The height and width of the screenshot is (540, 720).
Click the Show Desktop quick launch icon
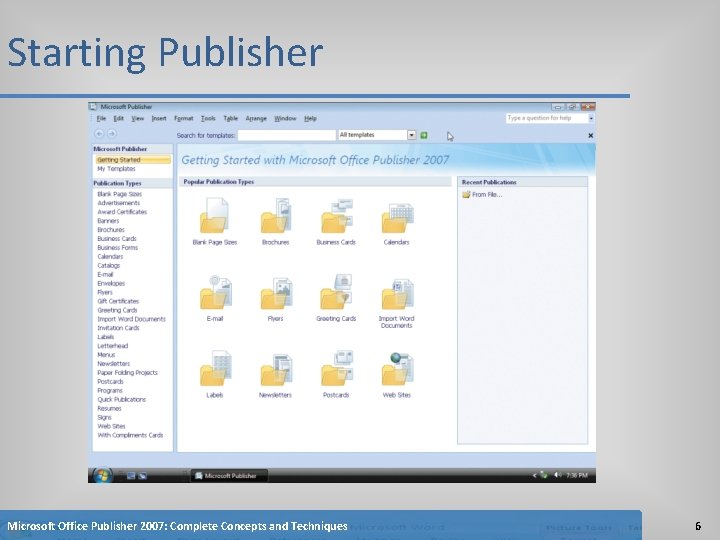(131, 476)
